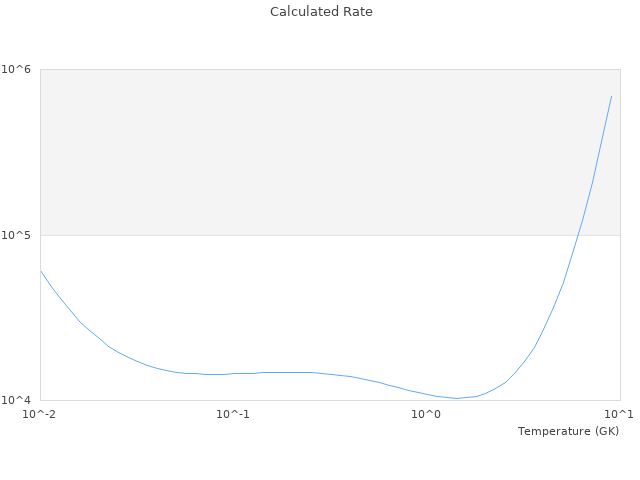Select the 10^4 y-axis tick label
The height and width of the screenshot is (480, 640).
pos(19,401)
